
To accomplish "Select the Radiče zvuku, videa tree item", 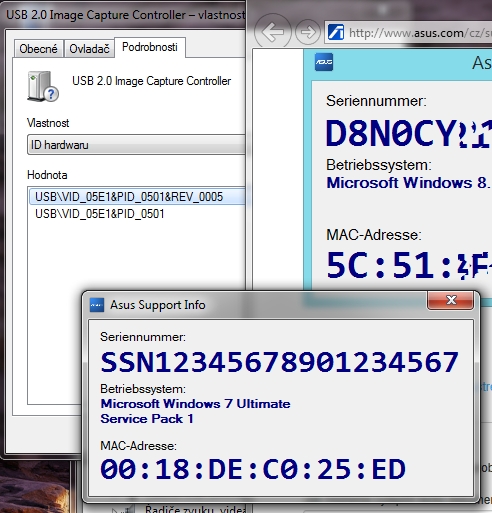I will 195,509.
